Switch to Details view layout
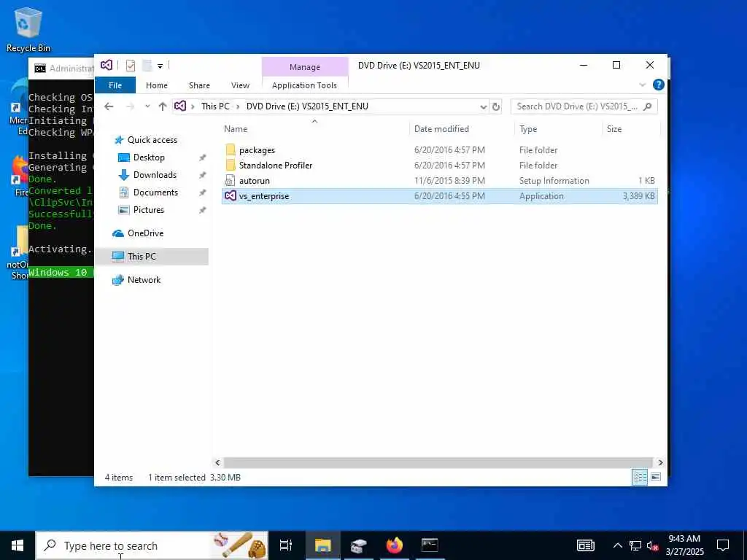 [x=639, y=477]
